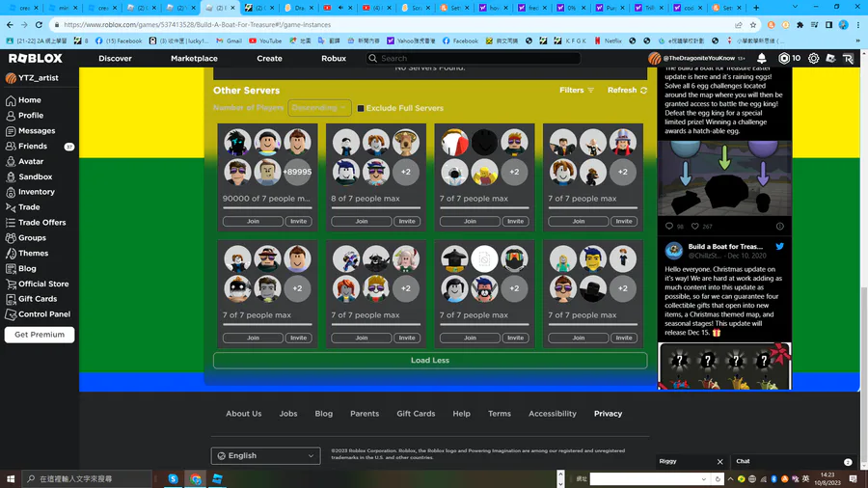
Task: Click the Roblox logo
Action: pyautogui.click(x=36, y=58)
